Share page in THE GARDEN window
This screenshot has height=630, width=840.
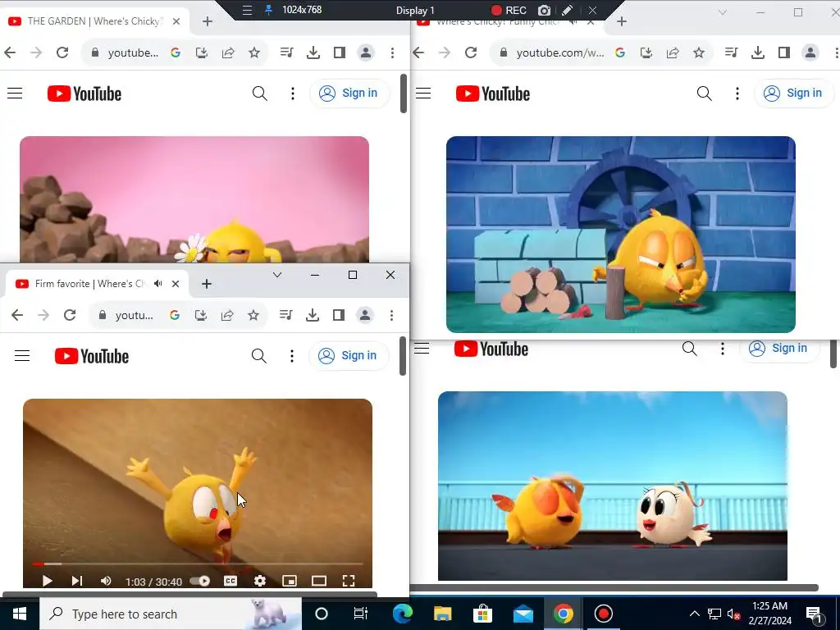(228, 52)
